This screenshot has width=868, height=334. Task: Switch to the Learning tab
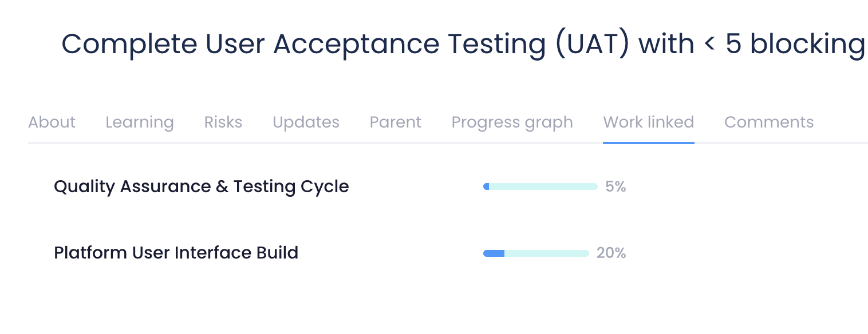[x=140, y=122]
